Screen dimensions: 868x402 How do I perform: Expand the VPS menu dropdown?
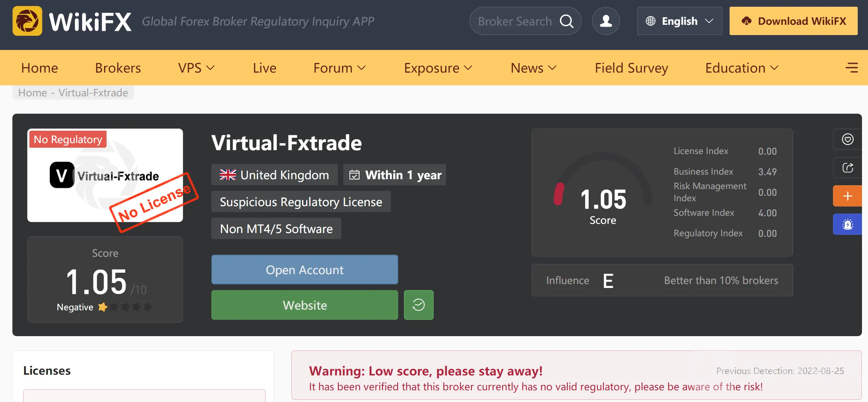[210, 68]
